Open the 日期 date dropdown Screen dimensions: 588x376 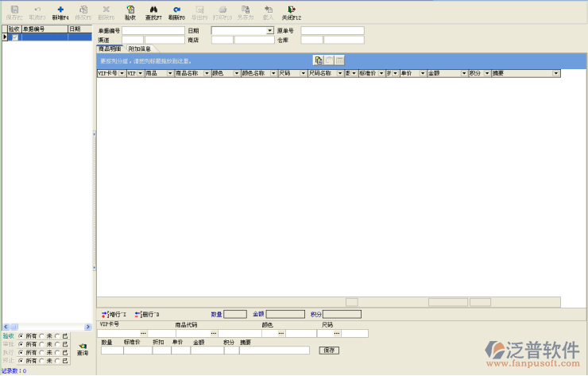270,30
